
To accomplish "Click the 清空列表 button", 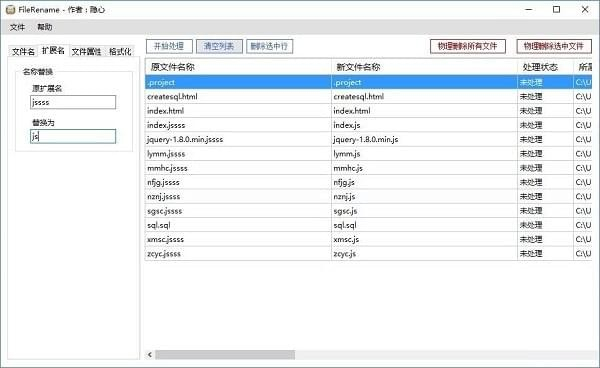I will pos(219,46).
